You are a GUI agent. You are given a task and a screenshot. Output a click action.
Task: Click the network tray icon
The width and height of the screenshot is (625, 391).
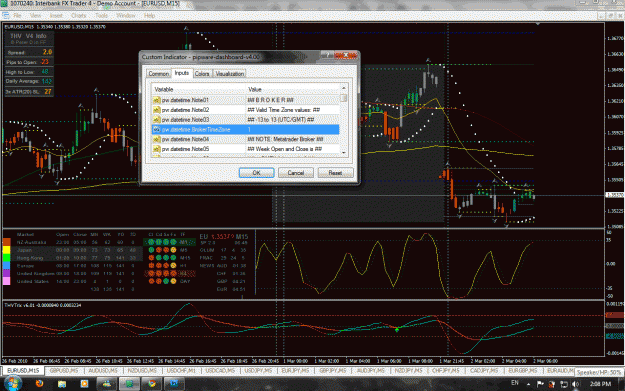click(x=564, y=384)
